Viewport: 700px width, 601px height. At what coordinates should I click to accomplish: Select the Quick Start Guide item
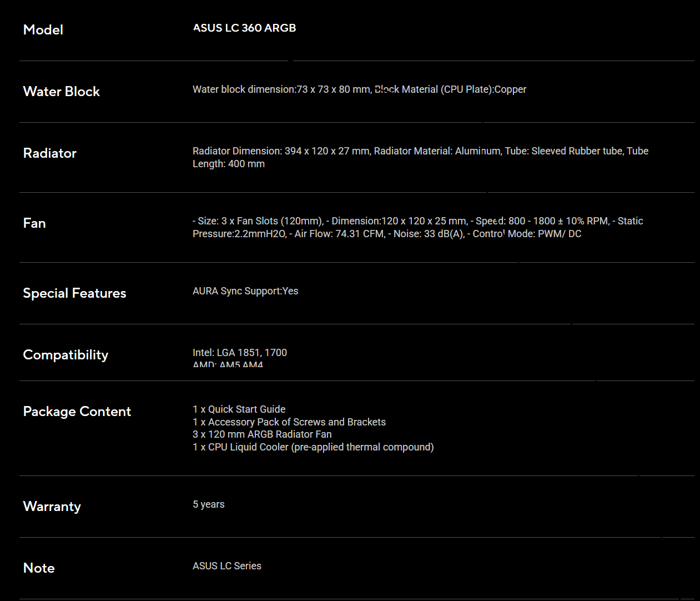coord(239,409)
